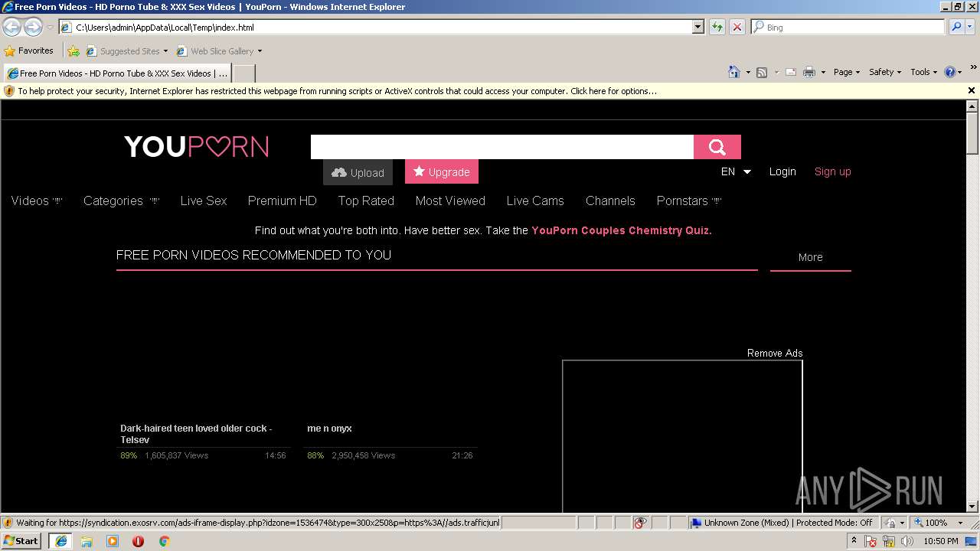The width and height of the screenshot is (980, 551).
Task: Click the vertical scrollbar up arrow
Action: (972, 106)
